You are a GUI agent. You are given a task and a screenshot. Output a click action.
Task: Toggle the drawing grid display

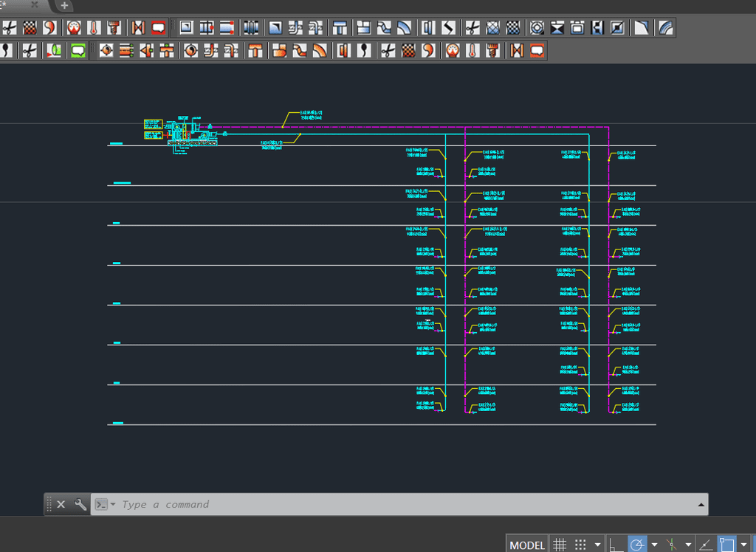click(x=560, y=545)
